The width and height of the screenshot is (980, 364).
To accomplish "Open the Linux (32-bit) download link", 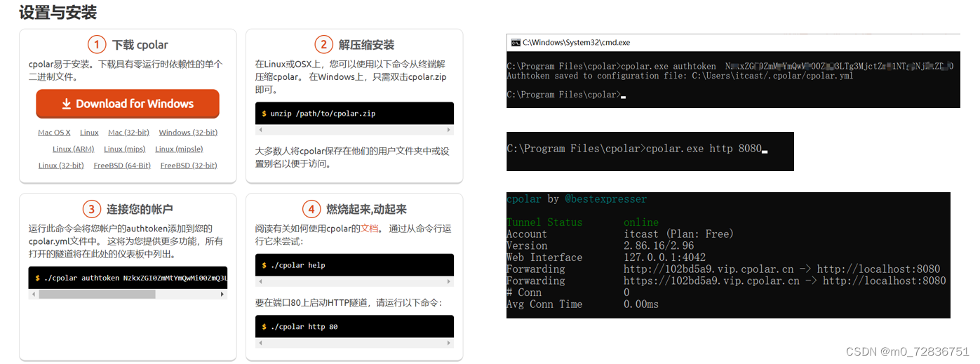I will [x=61, y=166].
